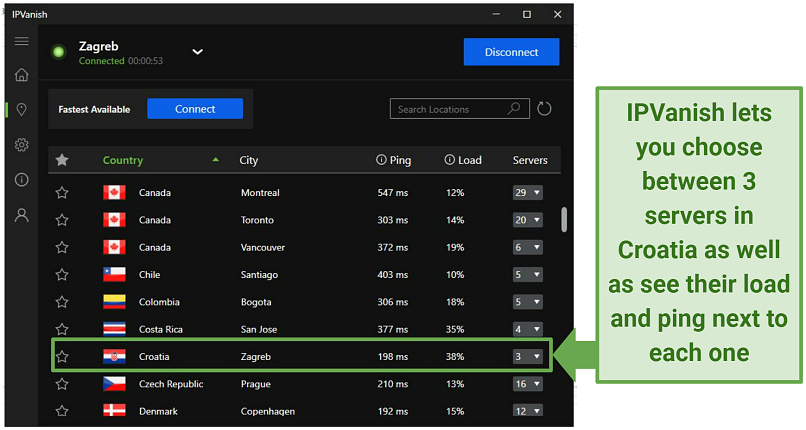Favorite the Santiago server with the star

pyautogui.click(x=62, y=274)
